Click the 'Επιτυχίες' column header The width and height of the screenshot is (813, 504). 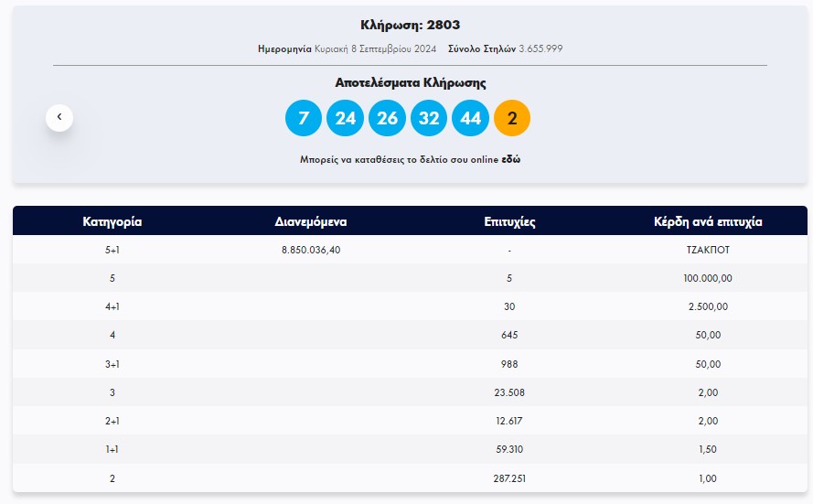[509, 221]
